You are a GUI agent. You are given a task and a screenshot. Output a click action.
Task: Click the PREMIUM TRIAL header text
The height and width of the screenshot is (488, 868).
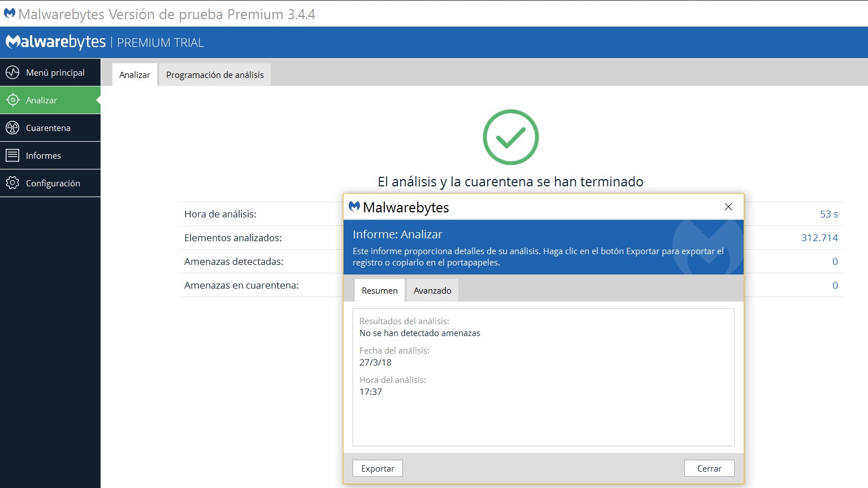[x=160, y=43]
